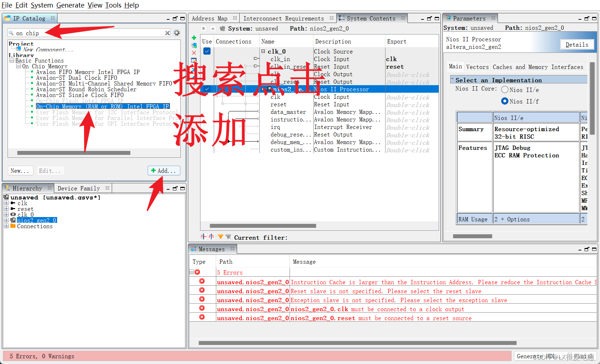Image resolution: width=600 pixels, height=364 pixels.
Task: Toggle the Use checkbox for nios2_gen2_0
Action: (207, 89)
